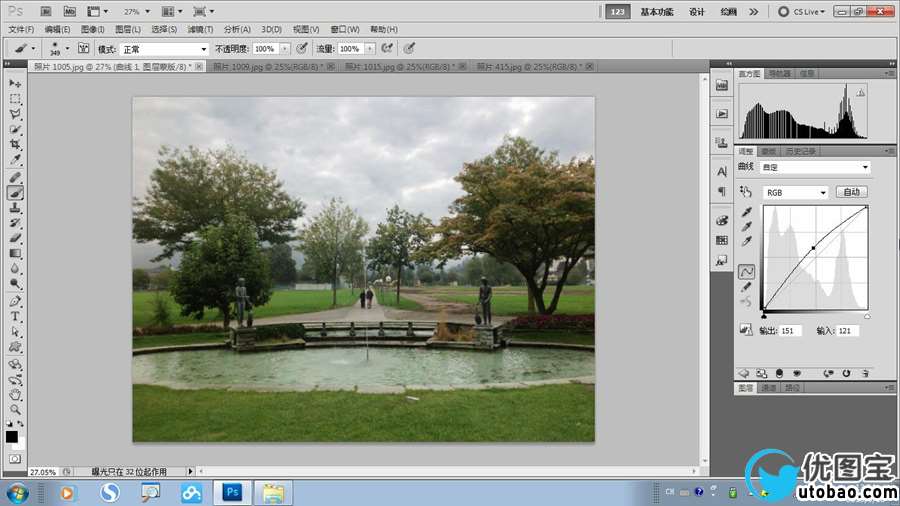This screenshot has height=506, width=900.
Task: Select the Rectangular Marquee tool
Action: point(15,99)
